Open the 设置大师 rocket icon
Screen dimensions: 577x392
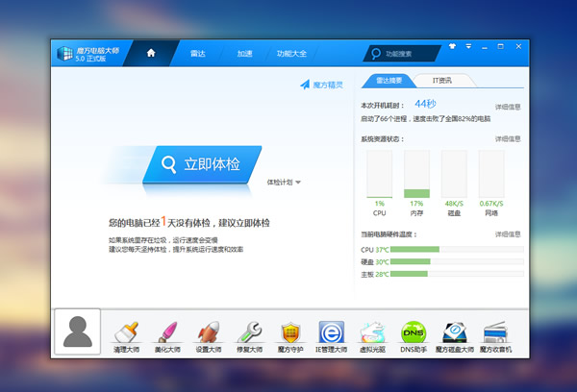pyautogui.click(x=209, y=332)
